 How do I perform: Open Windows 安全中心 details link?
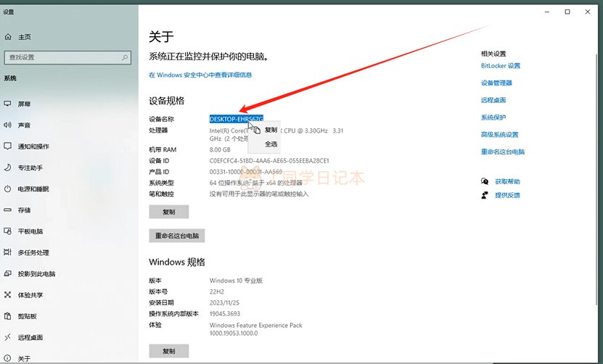point(200,75)
